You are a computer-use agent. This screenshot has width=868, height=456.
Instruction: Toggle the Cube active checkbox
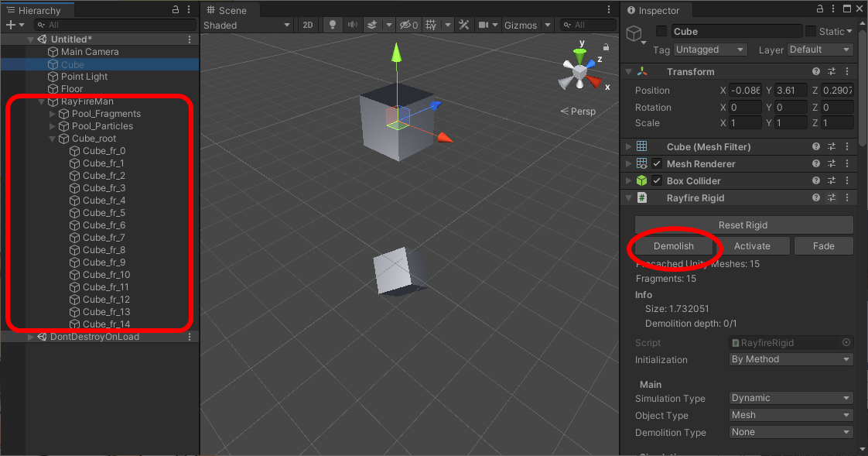tap(661, 31)
